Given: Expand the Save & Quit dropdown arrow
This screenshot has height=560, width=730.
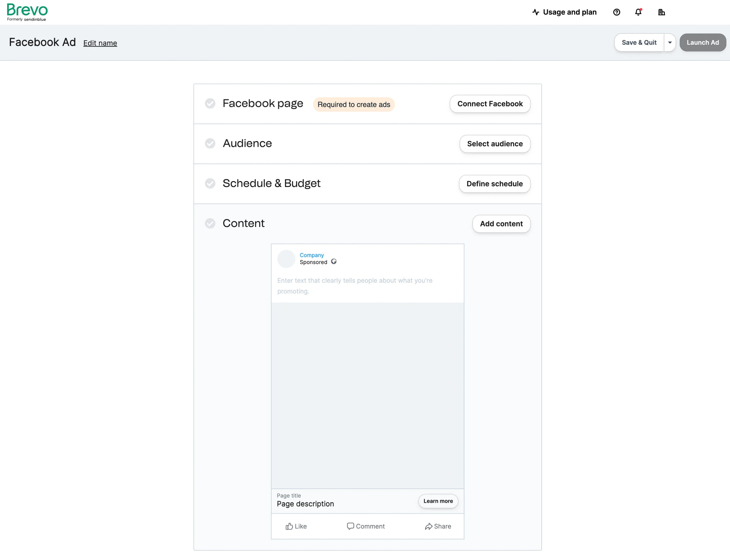Looking at the screenshot, I should [x=670, y=43].
